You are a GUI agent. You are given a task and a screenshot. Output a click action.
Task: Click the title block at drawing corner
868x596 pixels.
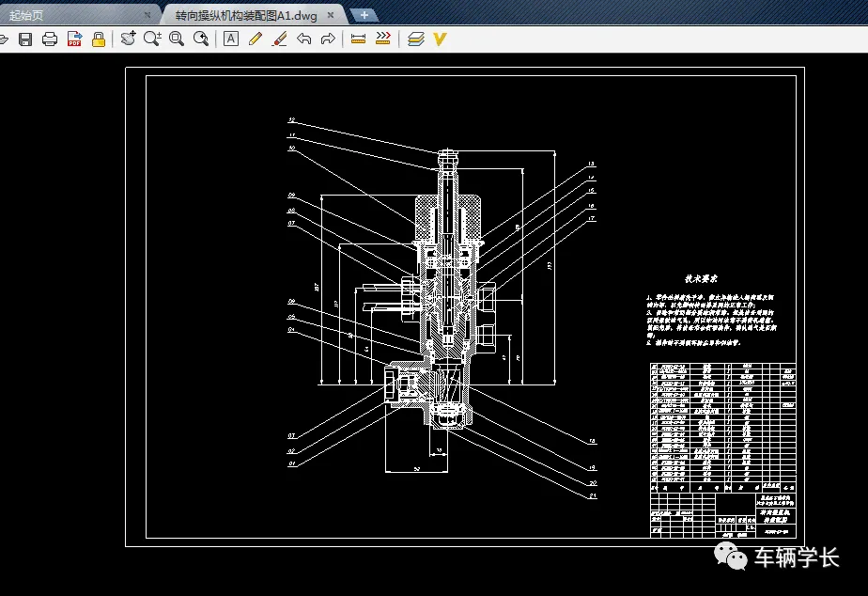(x=723, y=514)
